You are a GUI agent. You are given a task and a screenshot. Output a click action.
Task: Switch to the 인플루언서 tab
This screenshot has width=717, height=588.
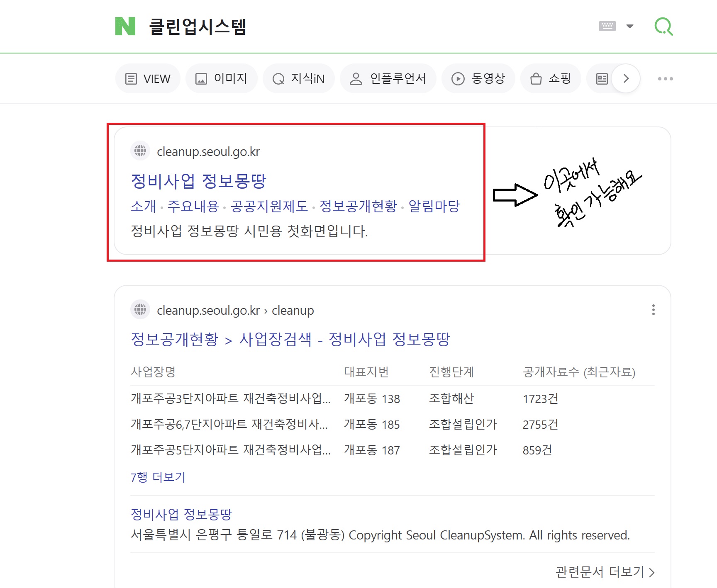click(x=388, y=78)
